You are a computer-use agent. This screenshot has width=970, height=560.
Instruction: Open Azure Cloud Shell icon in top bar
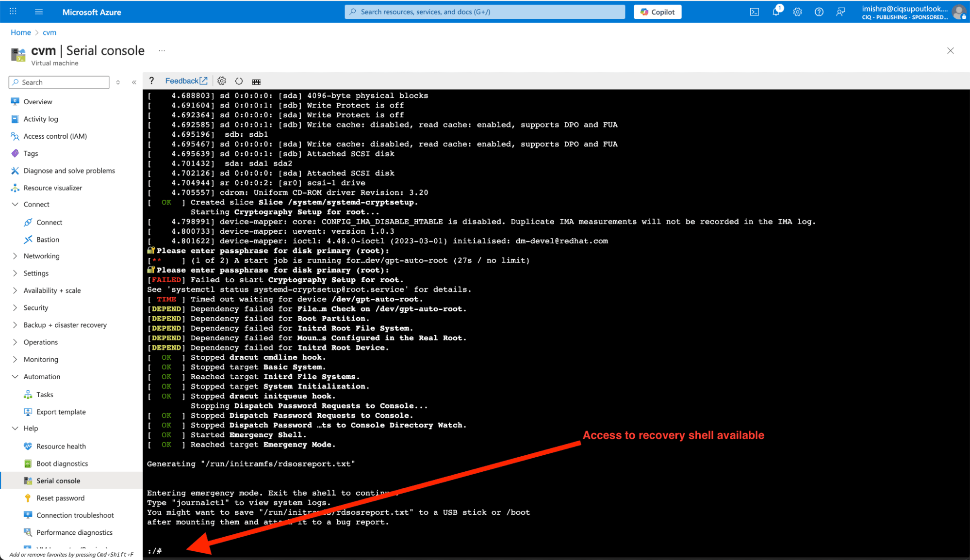click(x=754, y=12)
